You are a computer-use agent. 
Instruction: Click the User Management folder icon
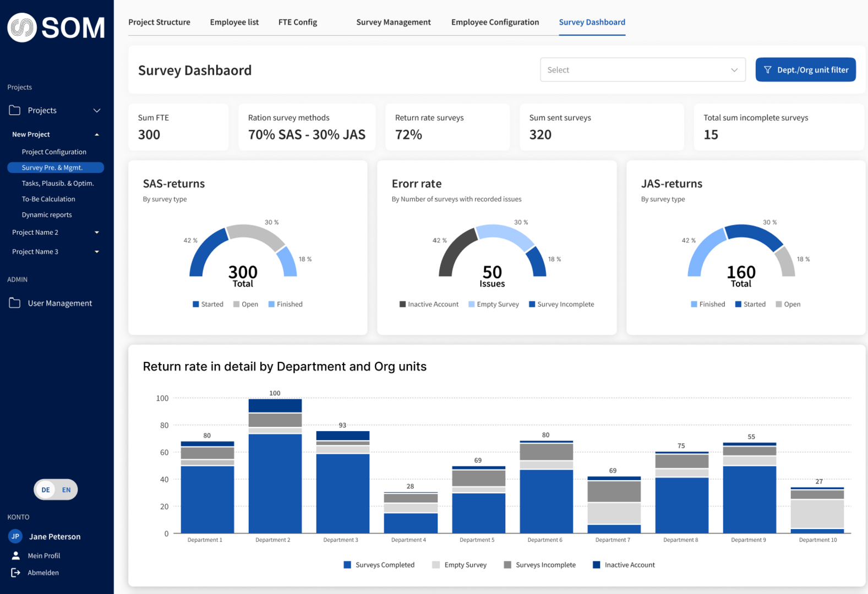pyautogui.click(x=15, y=303)
